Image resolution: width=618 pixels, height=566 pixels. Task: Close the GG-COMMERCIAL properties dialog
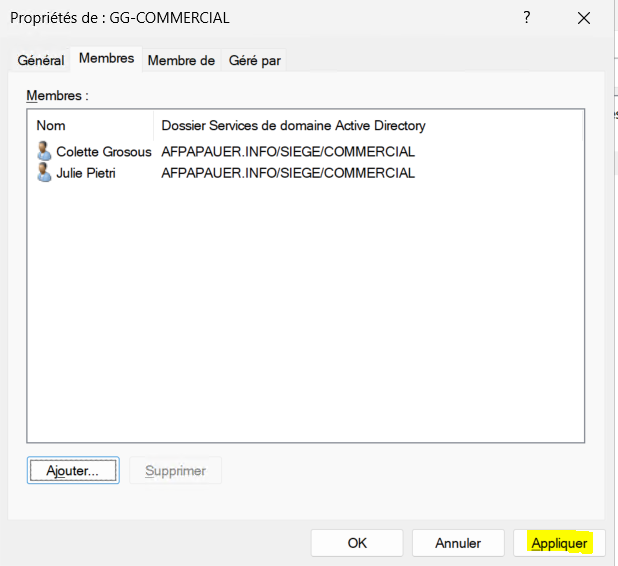tap(583, 18)
